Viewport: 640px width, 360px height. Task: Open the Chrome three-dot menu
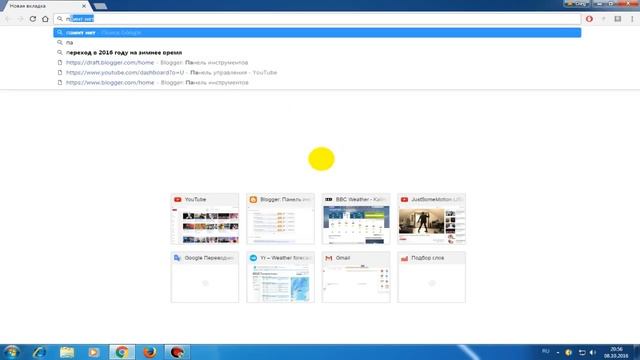click(x=632, y=19)
